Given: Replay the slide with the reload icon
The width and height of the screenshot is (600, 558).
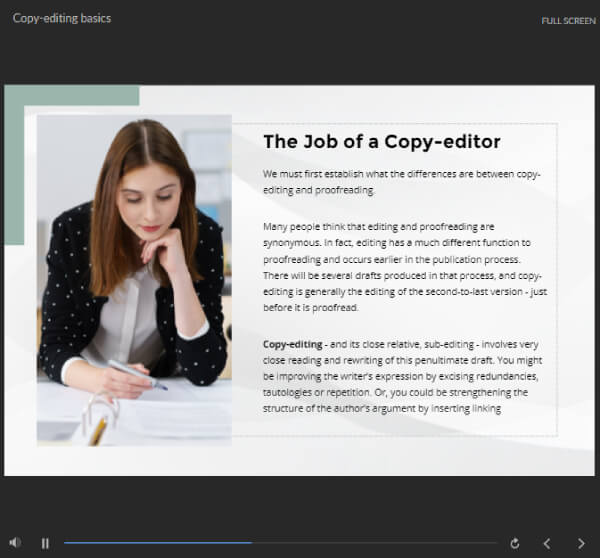Looking at the screenshot, I should (515, 543).
